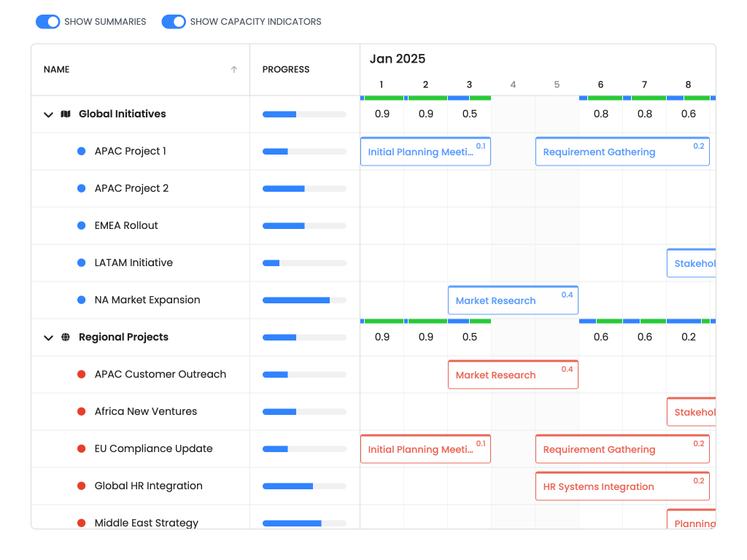Click the red dot beside EU Compliance Update

coord(82,448)
